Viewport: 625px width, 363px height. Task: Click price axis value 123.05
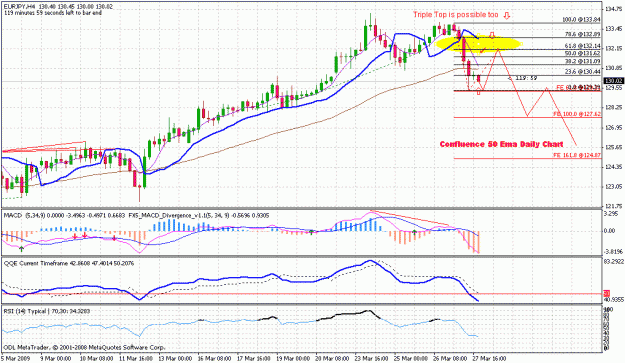tap(613, 186)
